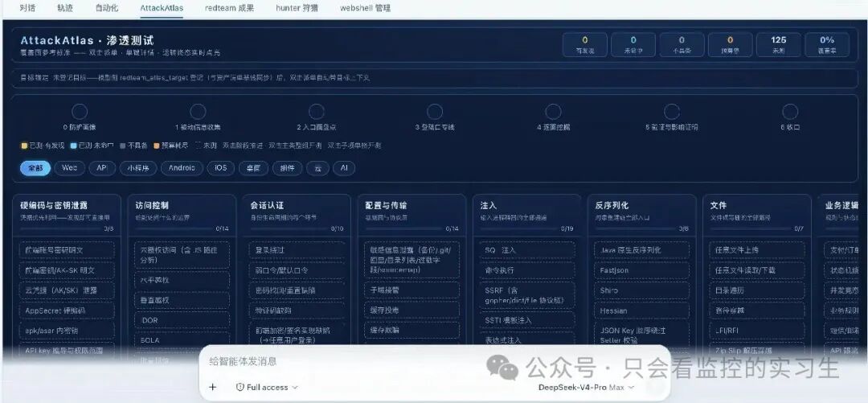Click the IDOR checklist item
The width and height of the screenshot is (868, 403).
182,320
